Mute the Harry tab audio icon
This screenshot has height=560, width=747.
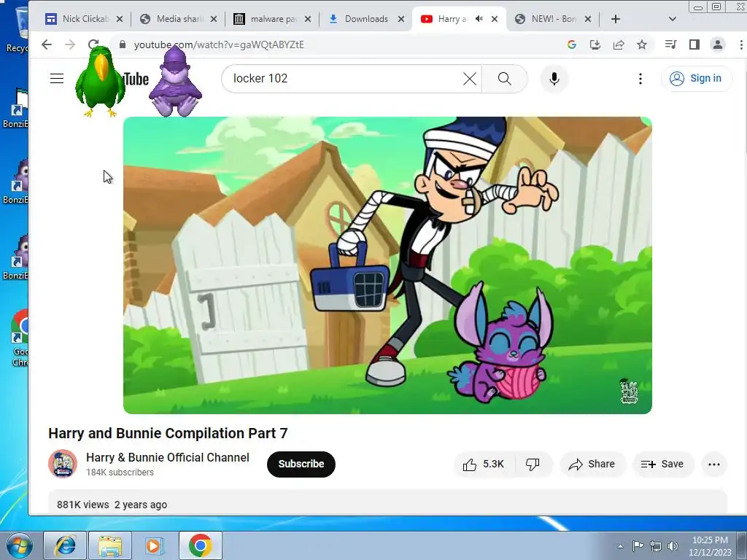pos(479,18)
